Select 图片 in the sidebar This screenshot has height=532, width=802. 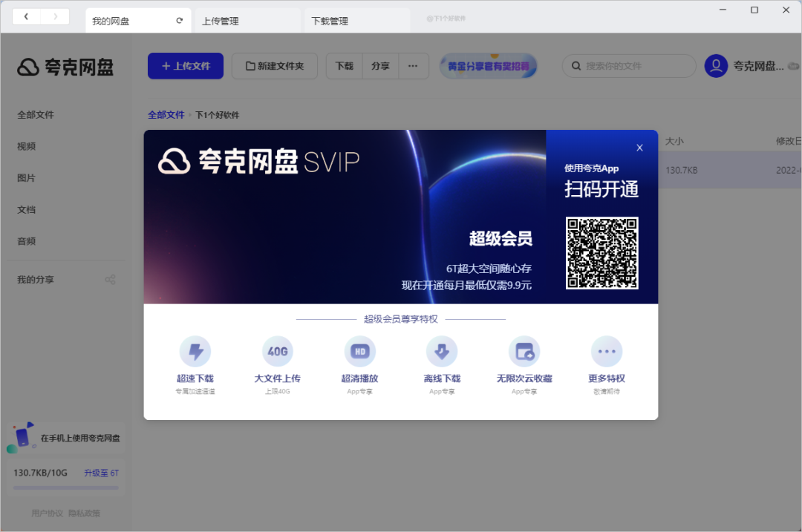click(27, 178)
